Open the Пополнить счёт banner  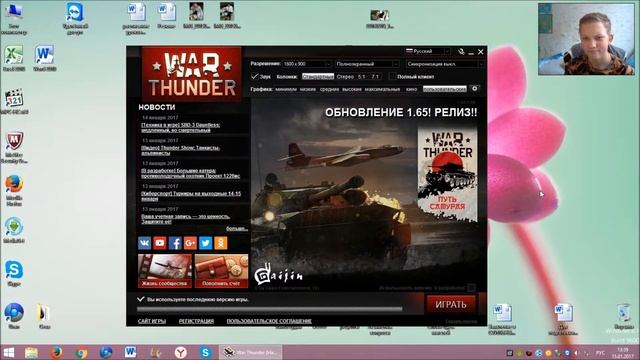click(x=221, y=271)
